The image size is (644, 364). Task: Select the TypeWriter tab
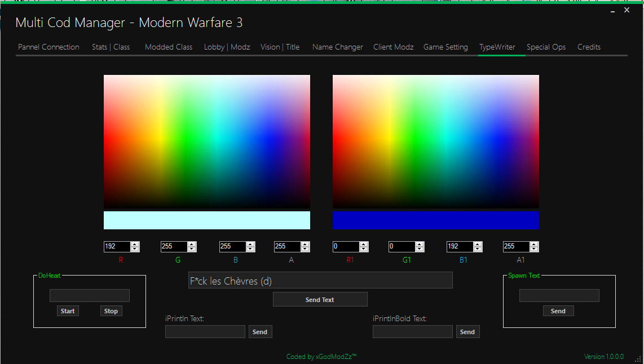pos(497,47)
